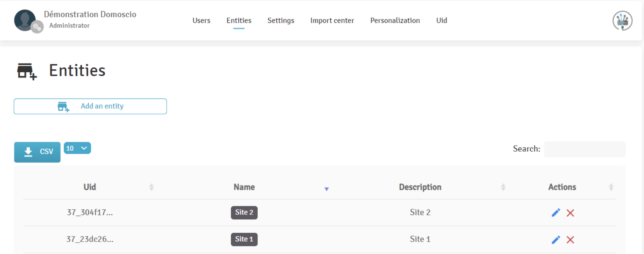Toggle sort order on Name column
644x254 pixels.
pyautogui.click(x=326, y=189)
